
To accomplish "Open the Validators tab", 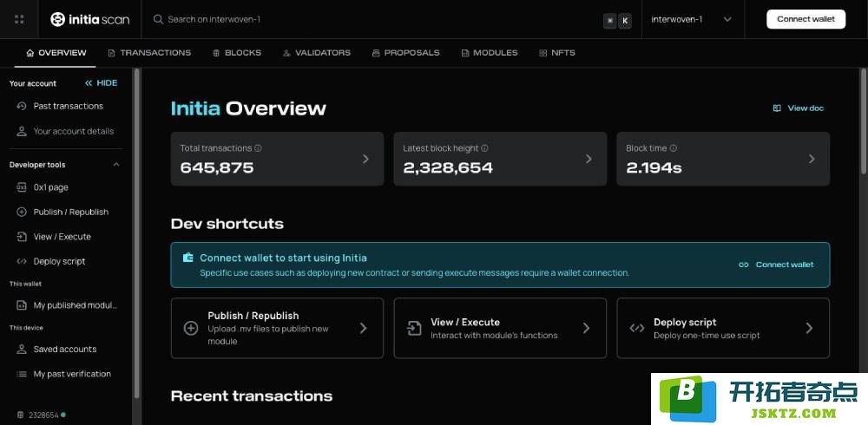I will [317, 53].
